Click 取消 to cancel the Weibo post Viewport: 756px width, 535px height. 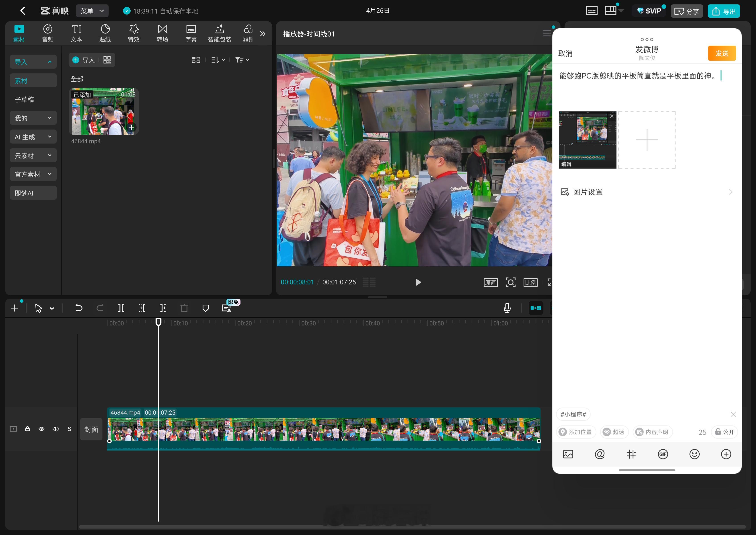565,53
